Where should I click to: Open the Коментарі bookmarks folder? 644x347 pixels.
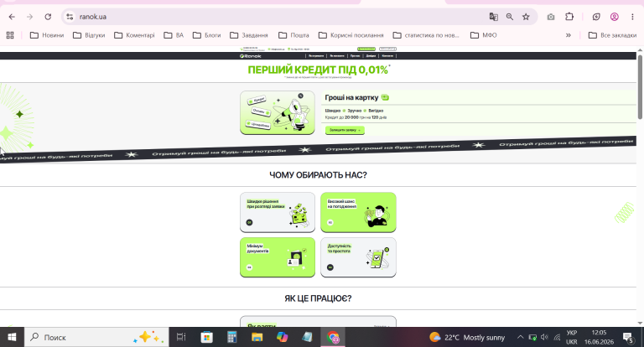(x=134, y=35)
